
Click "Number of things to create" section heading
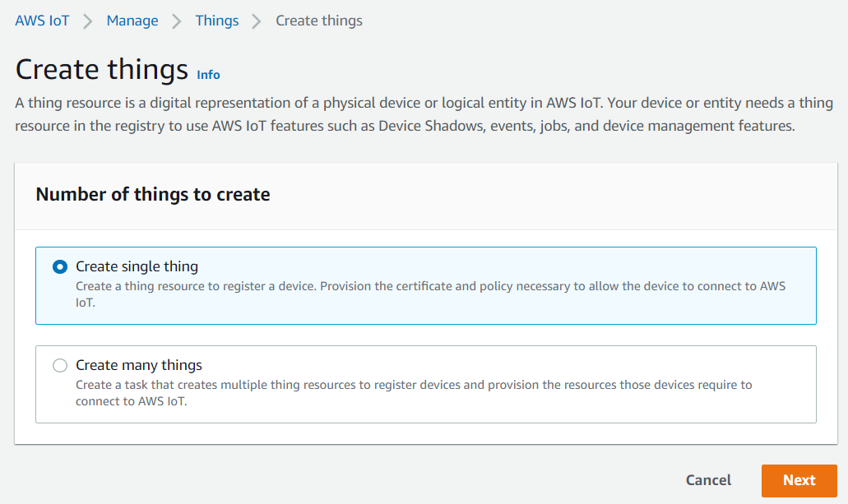(153, 195)
